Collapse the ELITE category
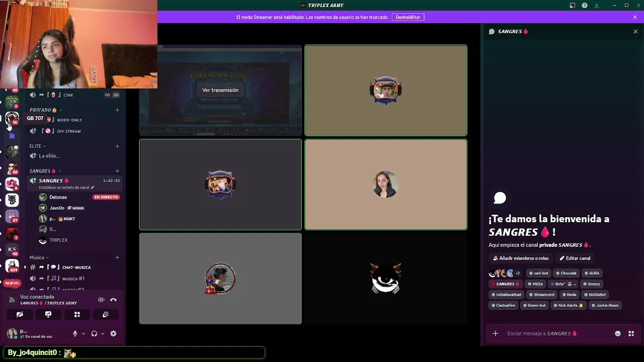644x362 pixels. point(38,146)
